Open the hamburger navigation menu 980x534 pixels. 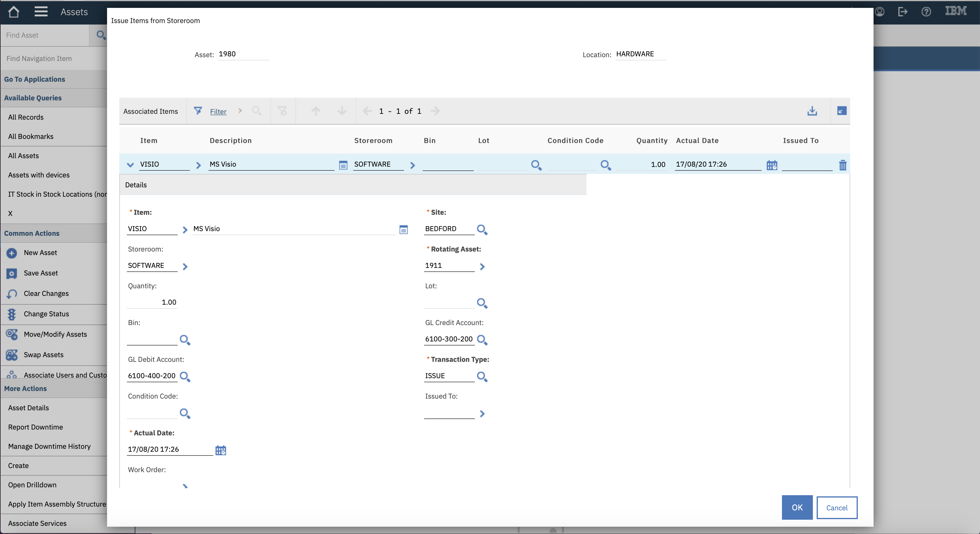pyautogui.click(x=41, y=12)
